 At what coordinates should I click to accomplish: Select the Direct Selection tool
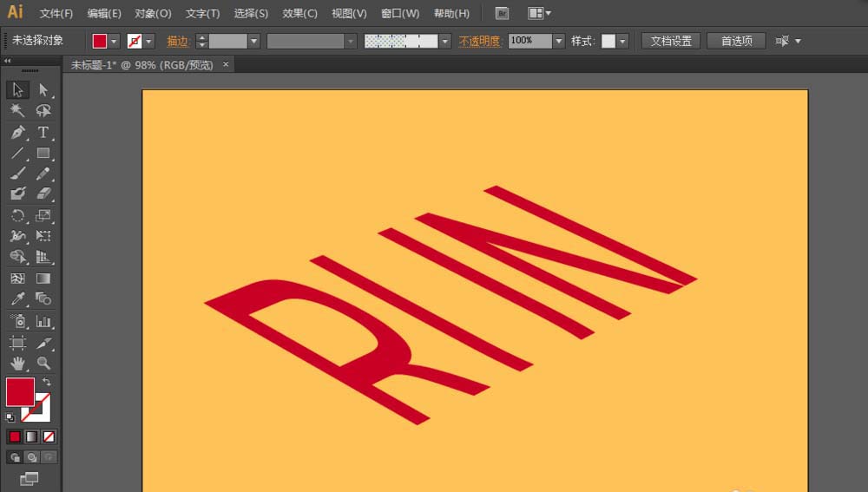[x=43, y=89]
